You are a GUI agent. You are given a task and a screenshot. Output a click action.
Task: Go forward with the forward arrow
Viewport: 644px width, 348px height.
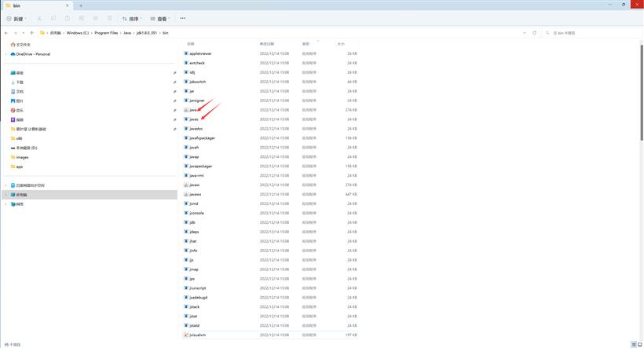tap(15, 33)
